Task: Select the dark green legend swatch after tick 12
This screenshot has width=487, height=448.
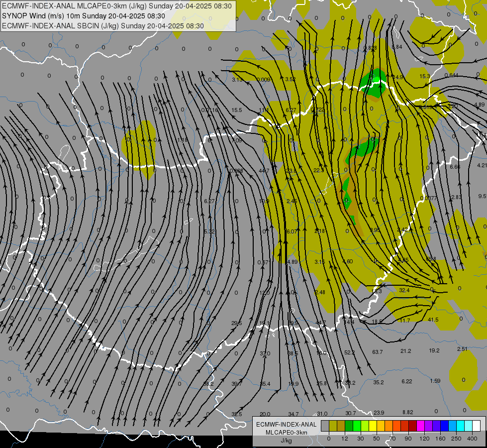Action: 349,426
